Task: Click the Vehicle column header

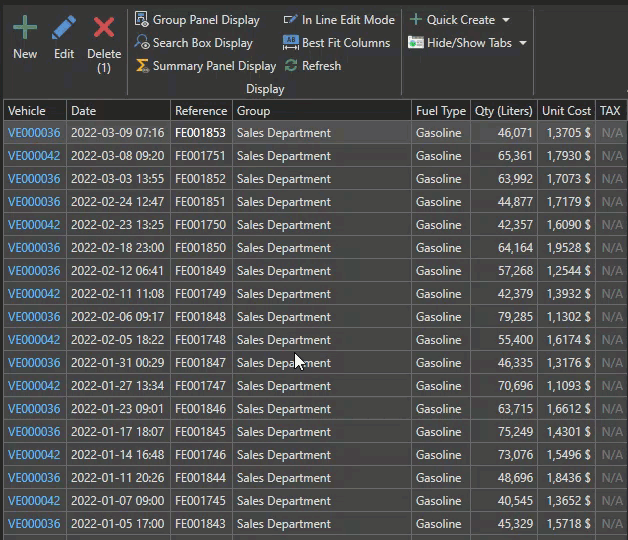Action: coord(35,111)
